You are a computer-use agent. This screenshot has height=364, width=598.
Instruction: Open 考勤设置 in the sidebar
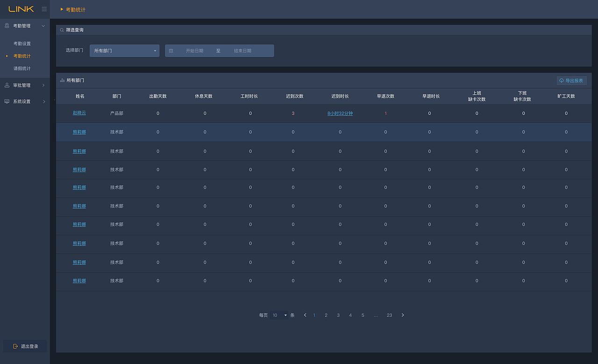[x=22, y=43]
